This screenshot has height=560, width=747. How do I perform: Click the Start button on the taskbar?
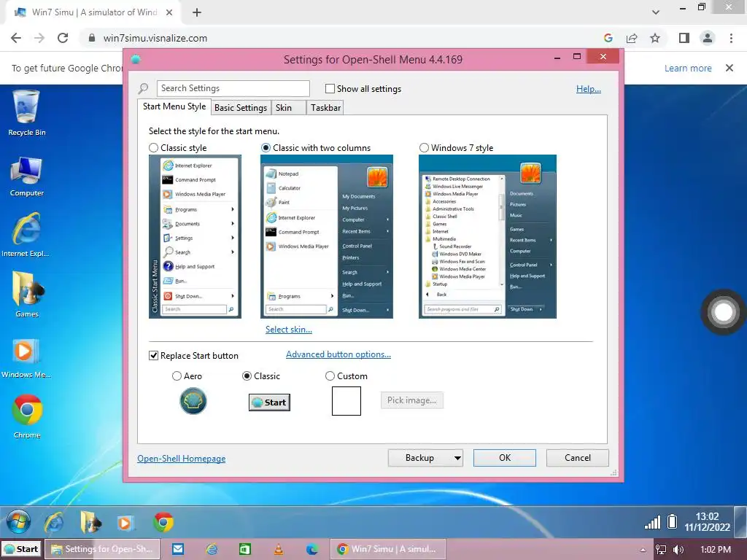point(21,549)
